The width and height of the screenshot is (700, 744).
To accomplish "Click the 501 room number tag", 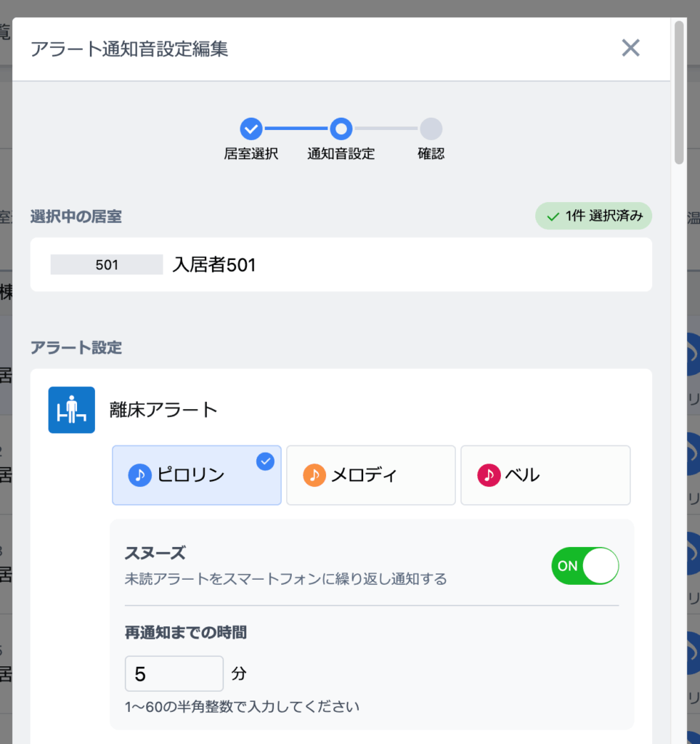I will 106,264.
